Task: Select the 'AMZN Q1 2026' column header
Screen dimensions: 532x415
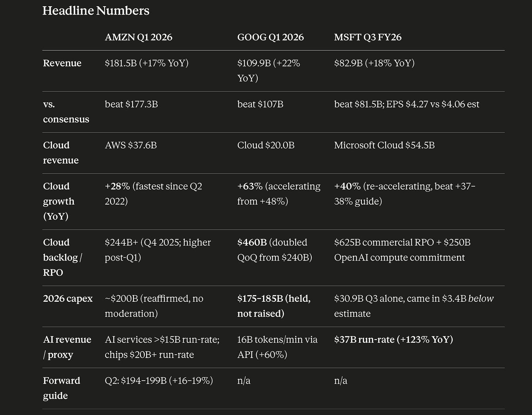Action: (138, 37)
